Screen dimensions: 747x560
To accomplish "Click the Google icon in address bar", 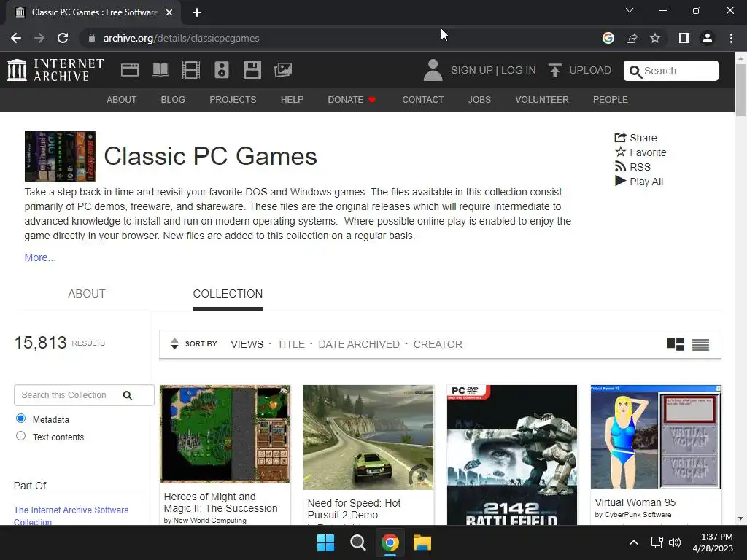I will click(x=608, y=38).
